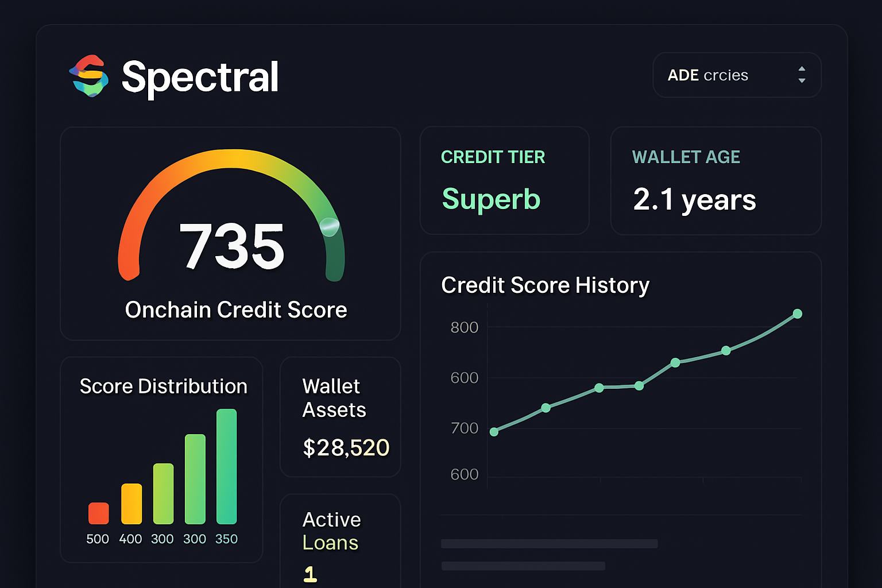
Task: Click the green gauge endpoint indicator
Action: click(331, 228)
